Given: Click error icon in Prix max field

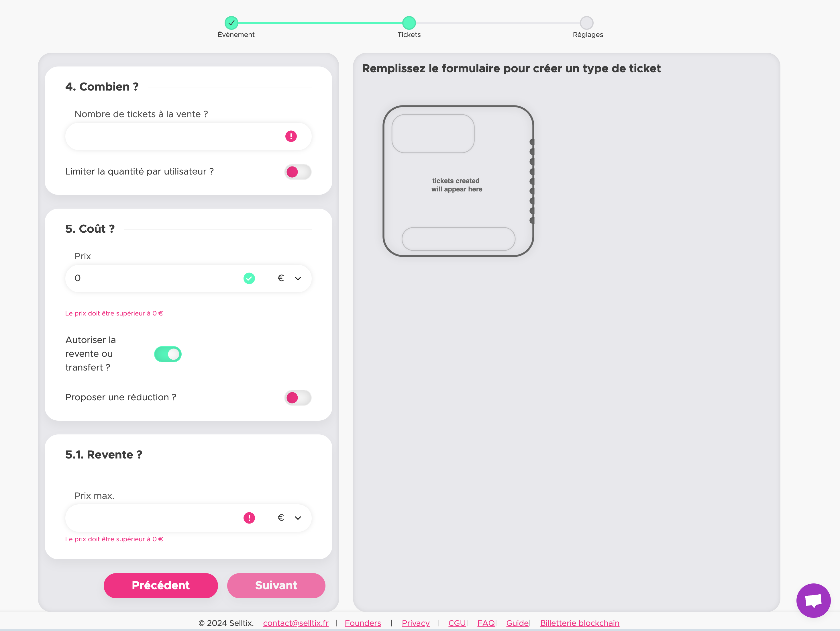Looking at the screenshot, I should click(249, 518).
